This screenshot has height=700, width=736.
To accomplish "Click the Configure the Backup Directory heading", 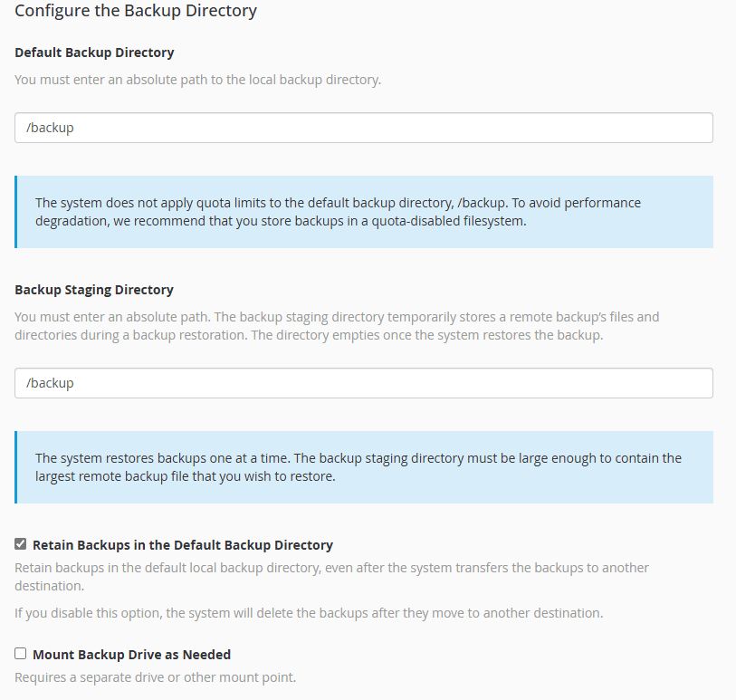I will [136, 11].
